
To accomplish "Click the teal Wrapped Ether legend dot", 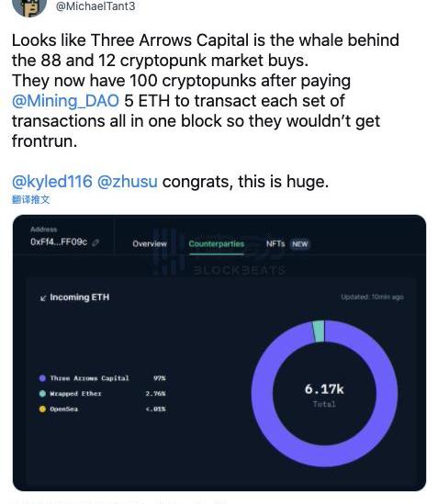I will tap(42, 394).
